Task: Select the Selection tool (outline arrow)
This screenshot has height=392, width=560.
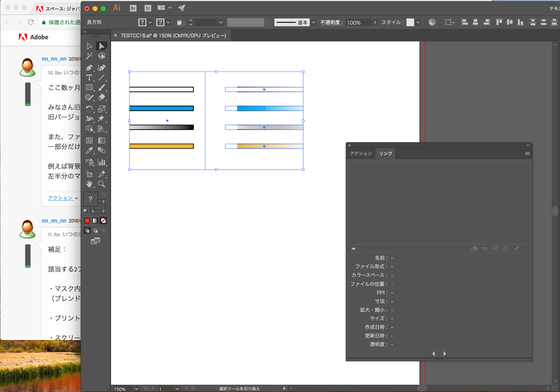Action: click(x=89, y=46)
